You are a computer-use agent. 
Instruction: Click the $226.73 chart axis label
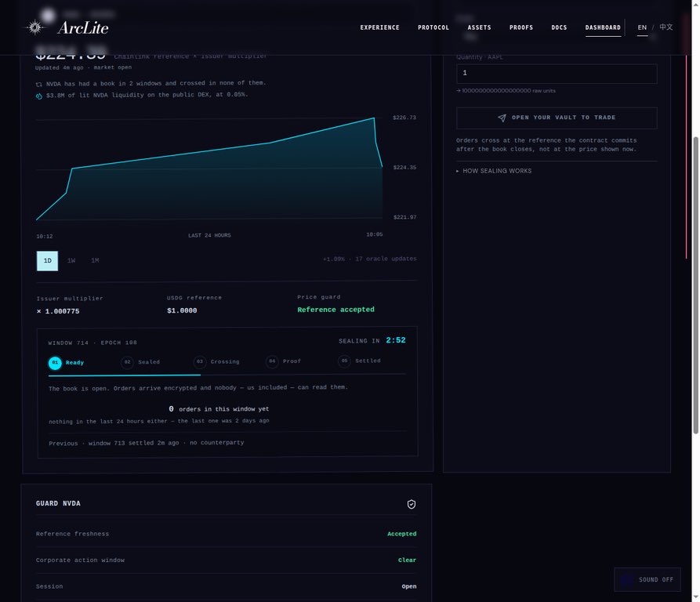point(404,118)
